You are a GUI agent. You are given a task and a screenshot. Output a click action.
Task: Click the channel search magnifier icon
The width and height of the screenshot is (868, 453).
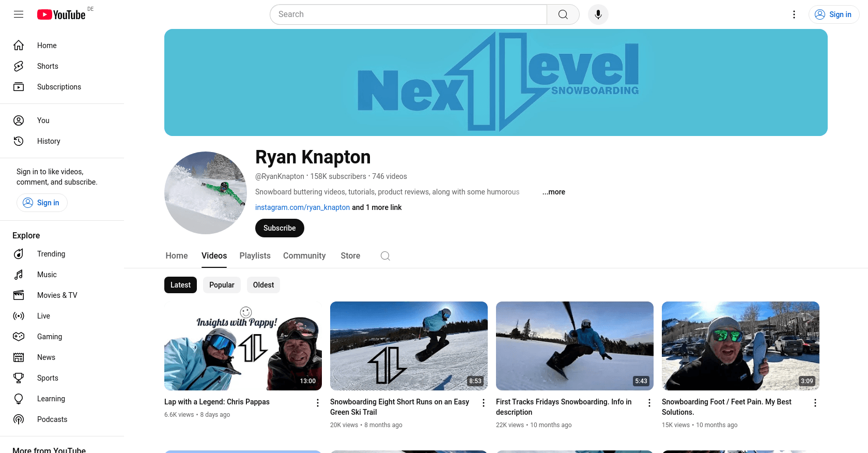click(x=385, y=256)
